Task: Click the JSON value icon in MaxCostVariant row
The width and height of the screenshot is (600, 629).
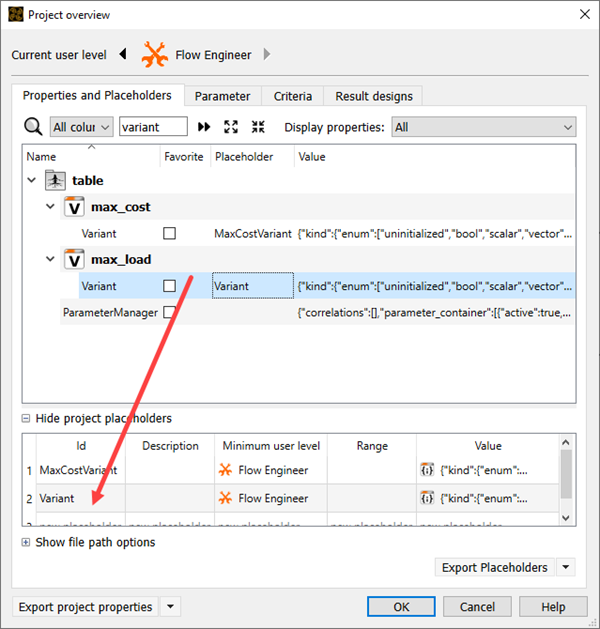Action: pos(427,469)
